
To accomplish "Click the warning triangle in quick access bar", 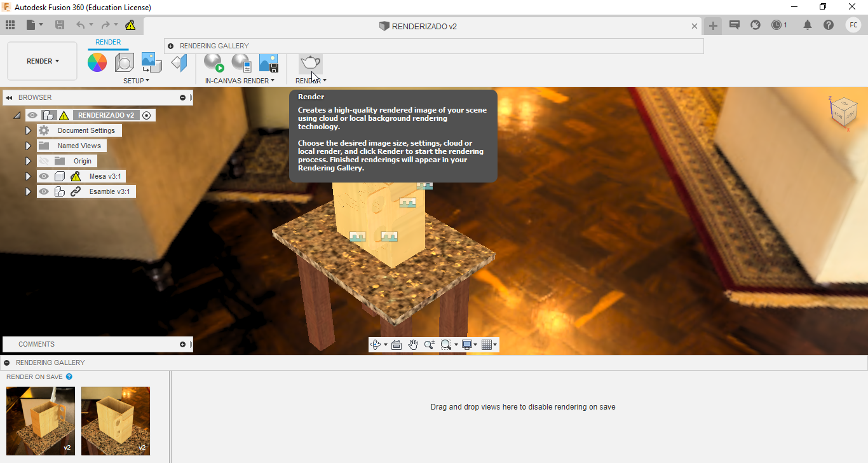I will click(x=130, y=25).
